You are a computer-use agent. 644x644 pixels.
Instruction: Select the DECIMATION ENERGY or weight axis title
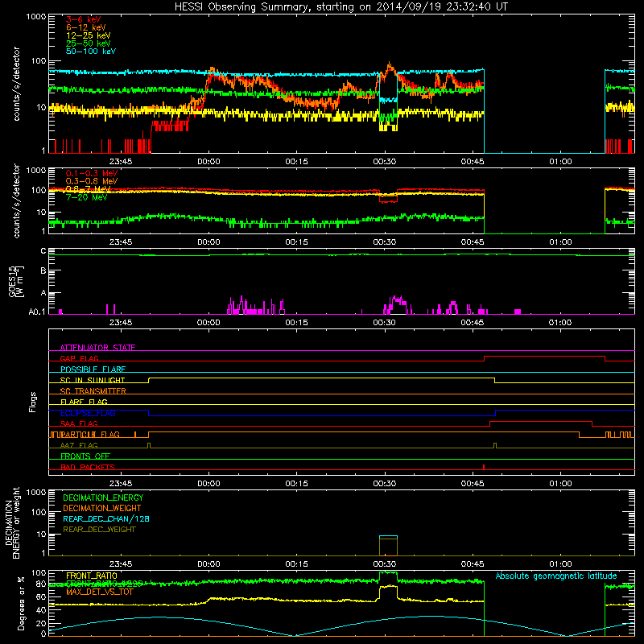coord(12,522)
